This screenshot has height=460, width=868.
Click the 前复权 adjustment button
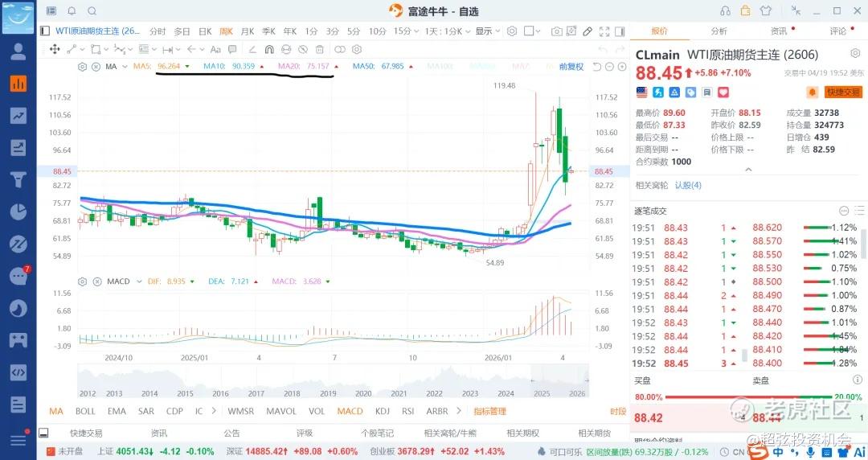(571, 67)
